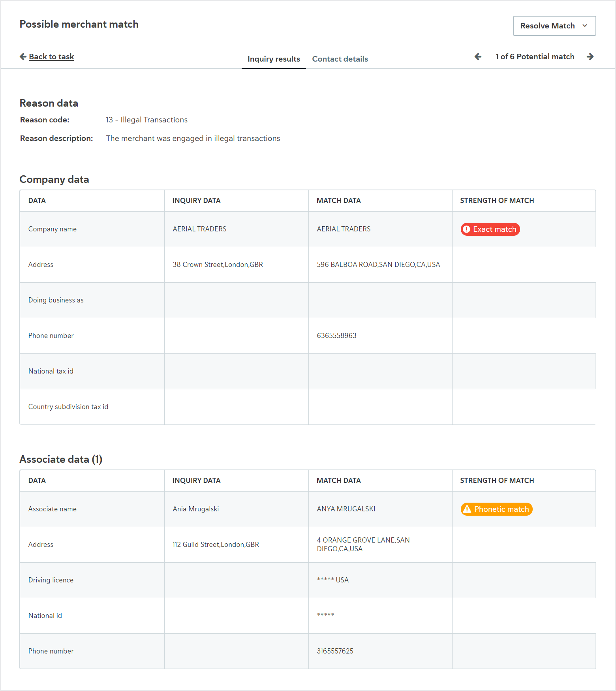Click the Resolve Match chevron arrow
This screenshot has width=616, height=691.
click(x=585, y=26)
